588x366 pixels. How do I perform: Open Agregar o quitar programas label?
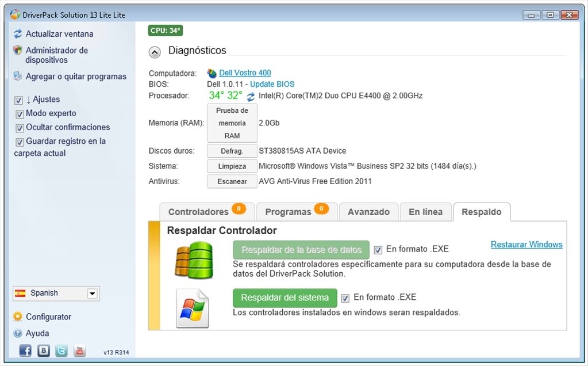76,76
